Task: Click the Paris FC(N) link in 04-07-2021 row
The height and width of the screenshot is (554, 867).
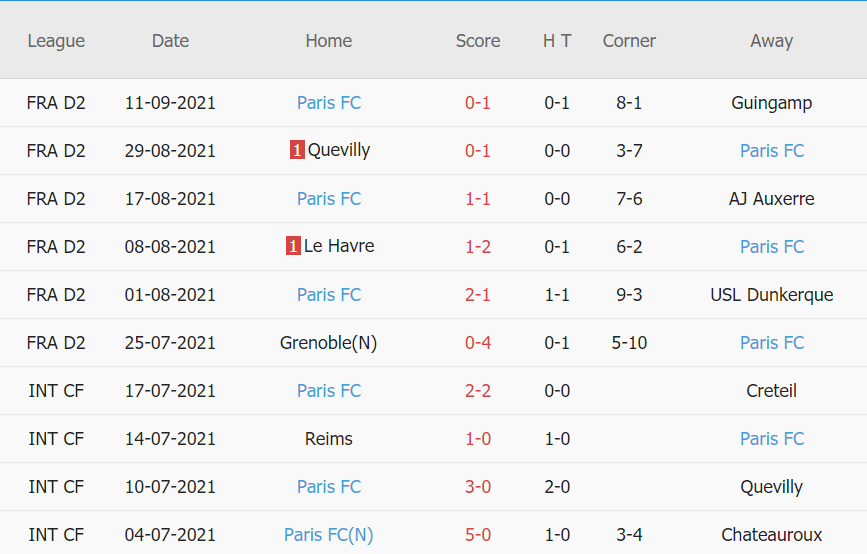Action: 329,535
